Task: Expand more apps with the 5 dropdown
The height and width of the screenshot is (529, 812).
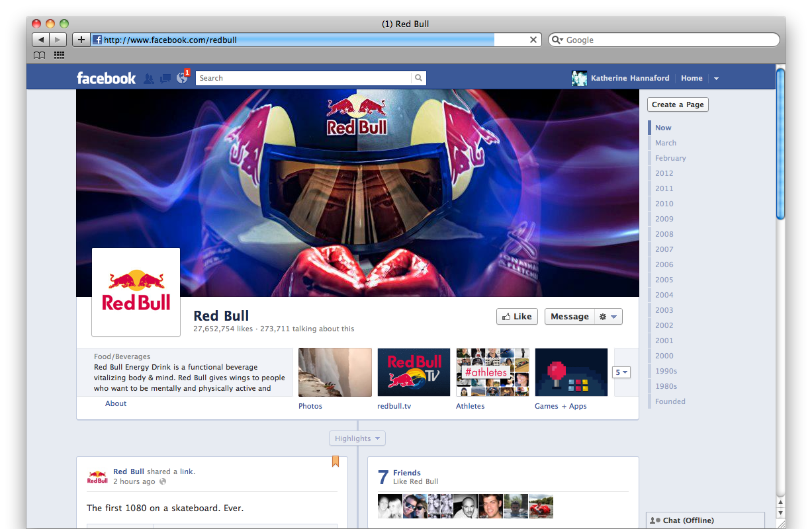Action: click(x=621, y=372)
